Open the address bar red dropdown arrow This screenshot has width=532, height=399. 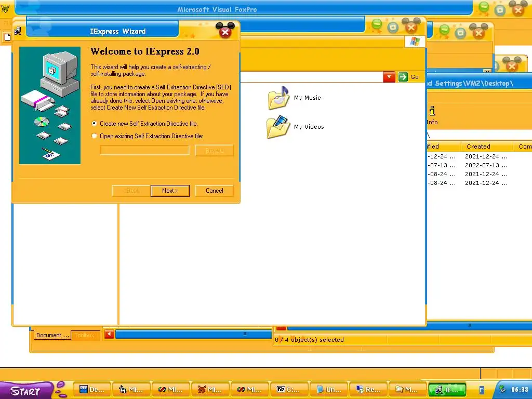click(389, 77)
